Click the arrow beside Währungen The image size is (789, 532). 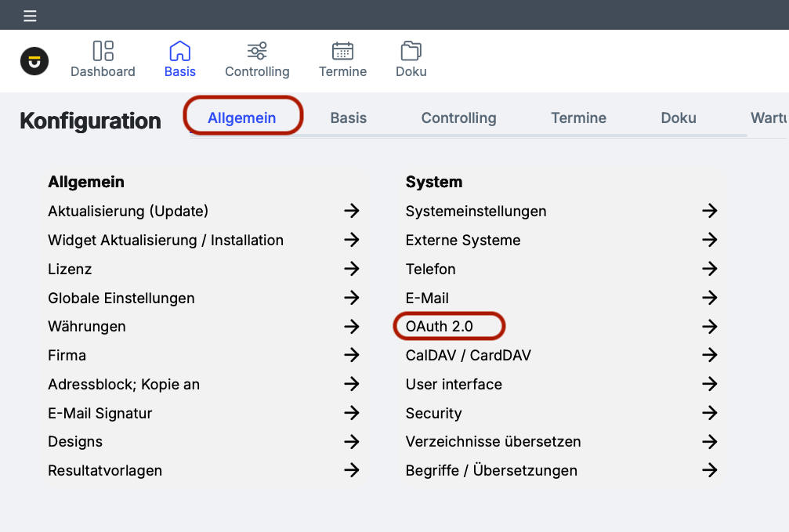pyautogui.click(x=352, y=326)
